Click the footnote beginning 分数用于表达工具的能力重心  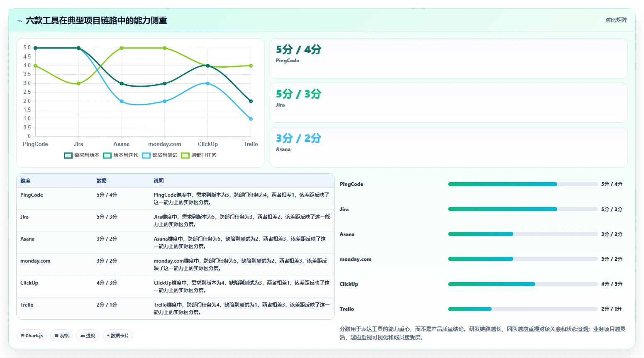click(x=483, y=333)
